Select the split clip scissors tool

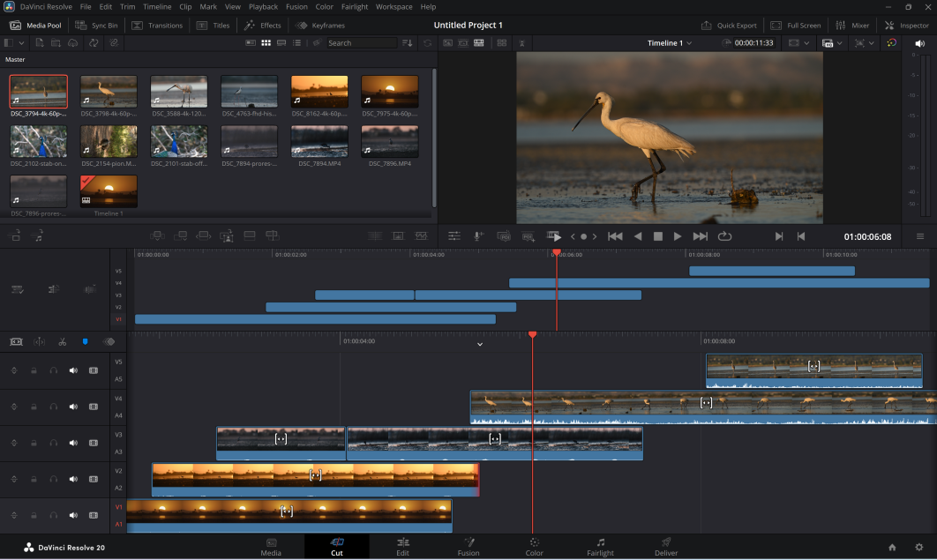pos(62,341)
